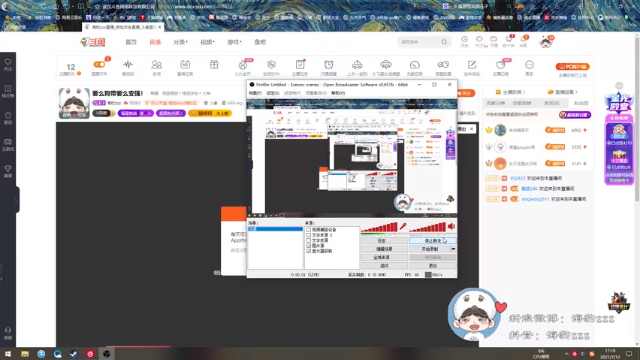
Task: Toggle the '文字来源 2' source checkbox in OBS
Action: pyautogui.click(x=309, y=235)
